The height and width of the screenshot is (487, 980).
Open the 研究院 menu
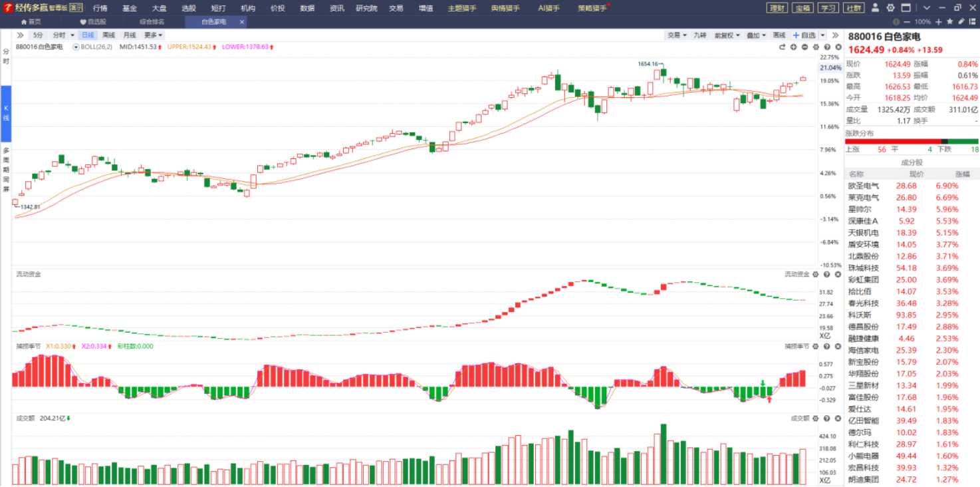click(x=366, y=8)
